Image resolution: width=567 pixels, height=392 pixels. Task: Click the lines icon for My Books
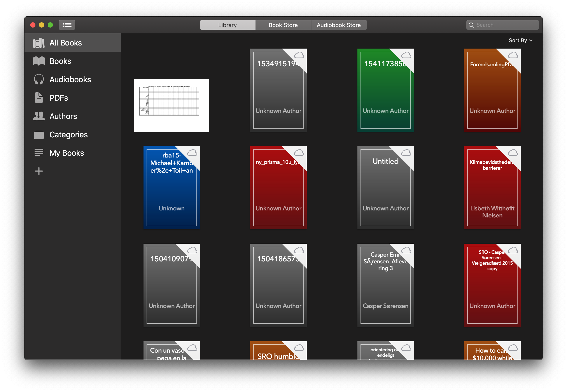[39, 153]
